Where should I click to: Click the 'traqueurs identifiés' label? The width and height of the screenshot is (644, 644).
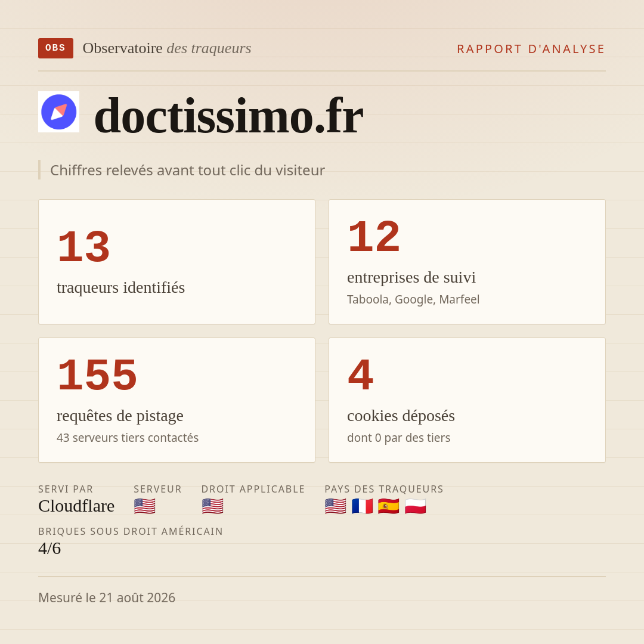(x=120, y=287)
